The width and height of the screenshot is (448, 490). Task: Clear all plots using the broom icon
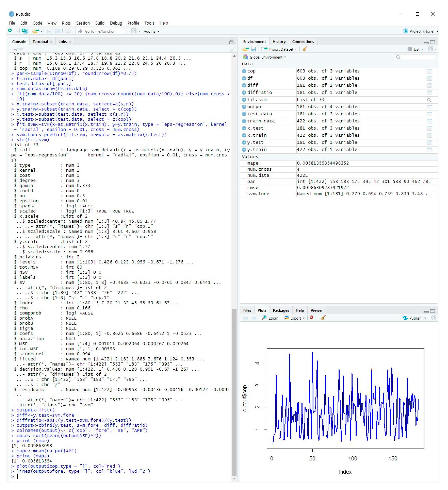tap(323, 318)
